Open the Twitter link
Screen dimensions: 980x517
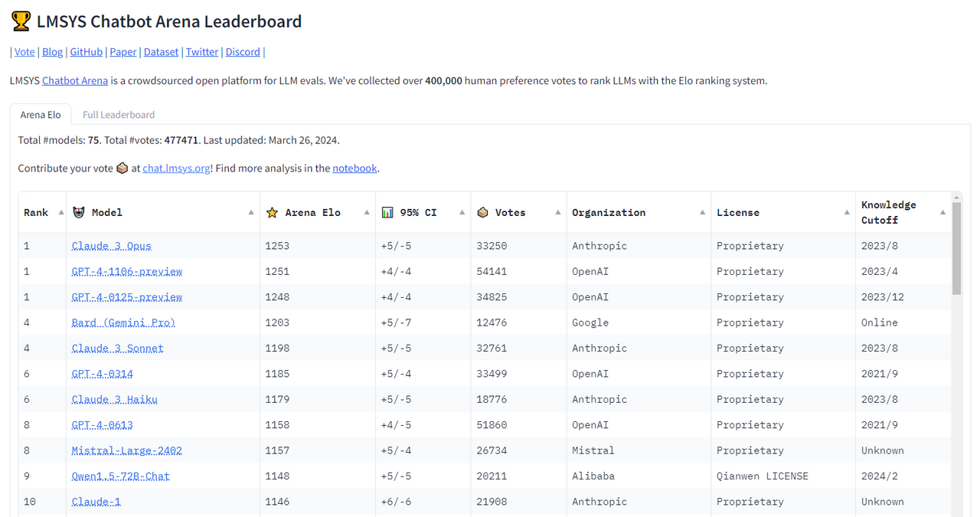202,51
